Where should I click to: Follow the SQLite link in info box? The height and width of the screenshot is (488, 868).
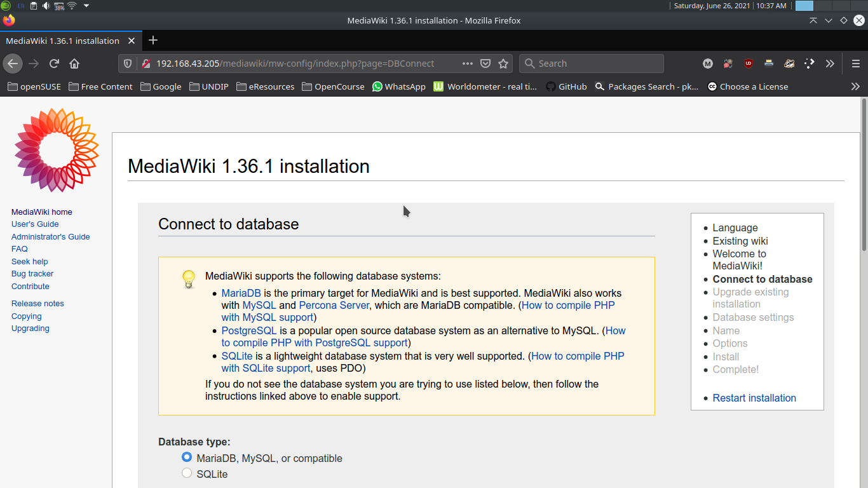237,356
